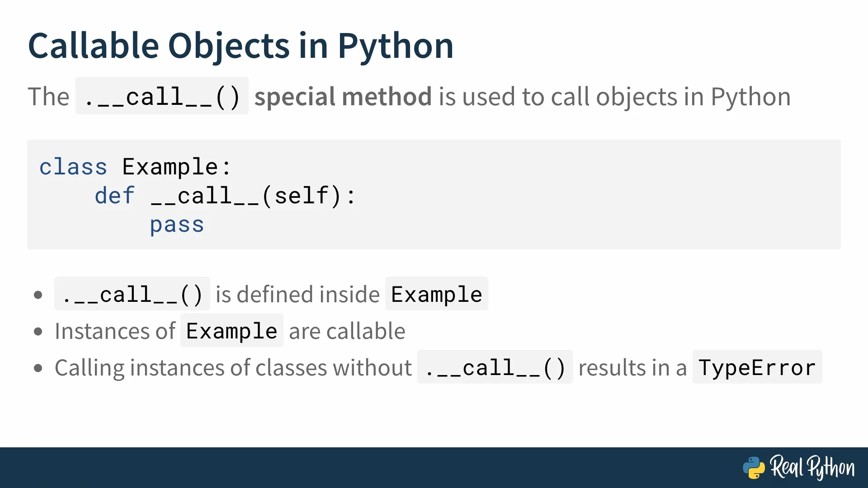Click the 'are callable' text

347,331
